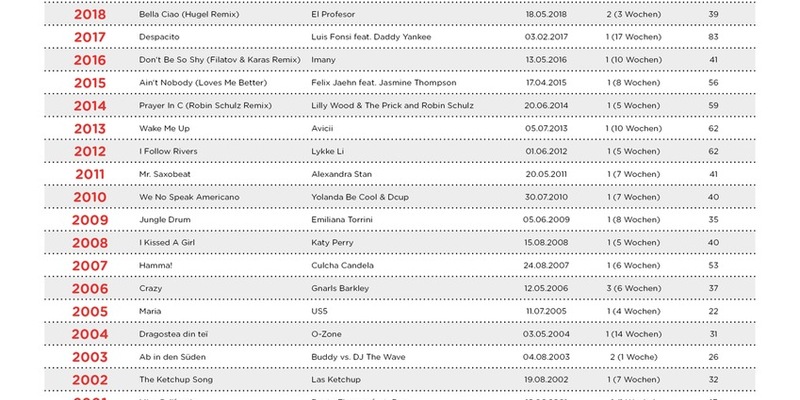Click the artist Gnarls Barkley

pyautogui.click(x=340, y=290)
